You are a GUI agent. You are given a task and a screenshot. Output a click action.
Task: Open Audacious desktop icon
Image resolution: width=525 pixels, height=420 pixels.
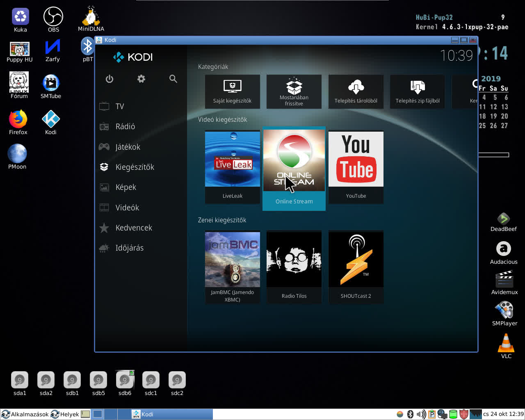(x=504, y=253)
